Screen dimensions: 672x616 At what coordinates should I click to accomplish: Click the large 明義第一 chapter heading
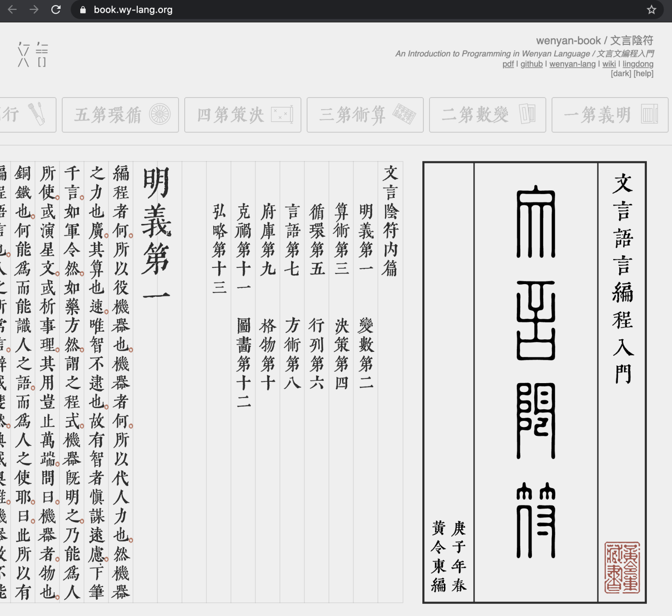[x=157, y=233]
